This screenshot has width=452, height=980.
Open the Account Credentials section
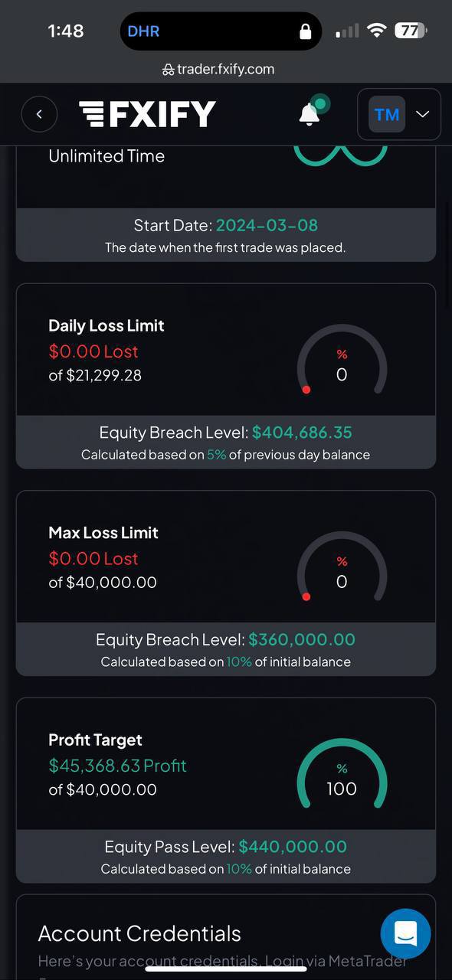139,933
